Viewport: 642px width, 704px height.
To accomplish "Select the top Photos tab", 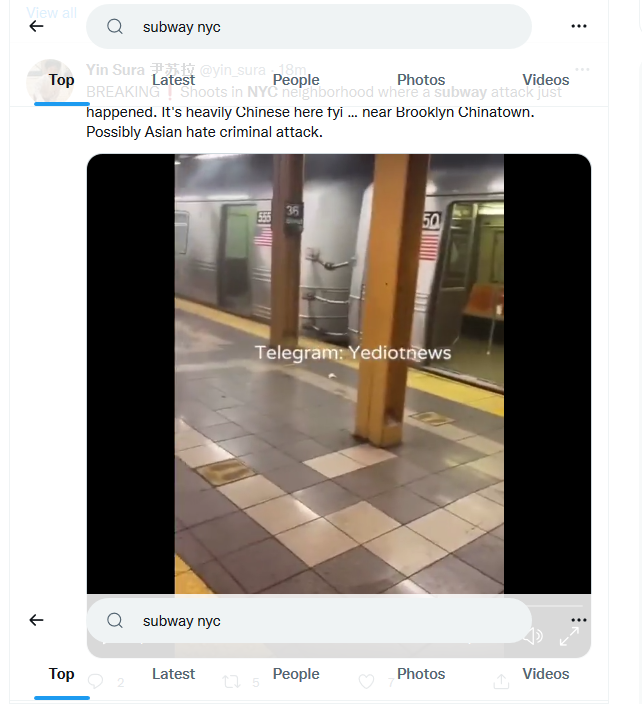I will [421, 80].
